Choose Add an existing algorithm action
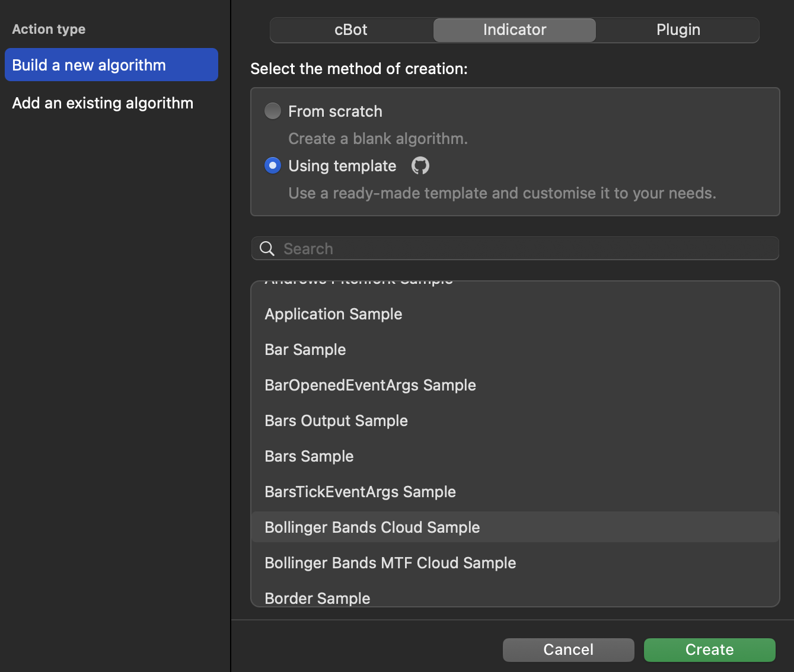 click(103, 103)
